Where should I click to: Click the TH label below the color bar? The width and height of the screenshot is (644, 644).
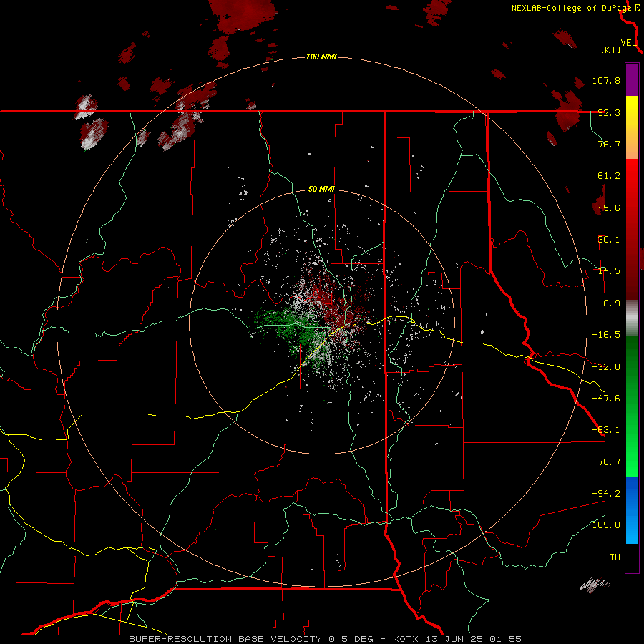(615, 557)
